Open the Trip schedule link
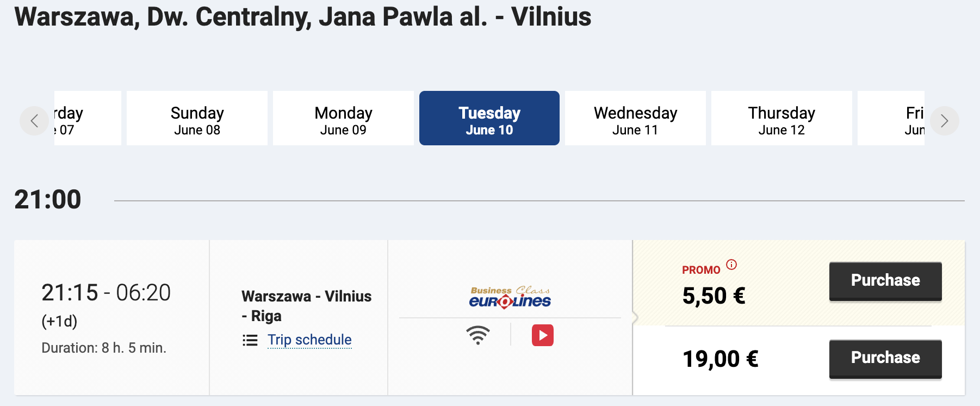980x406 pixels. tap(309, 340)
